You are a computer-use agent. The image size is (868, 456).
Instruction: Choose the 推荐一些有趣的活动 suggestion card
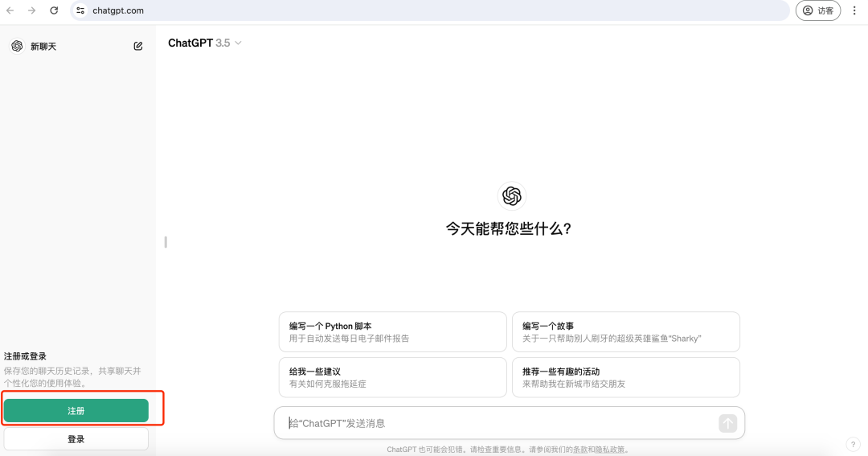click(x=625, y=377)
